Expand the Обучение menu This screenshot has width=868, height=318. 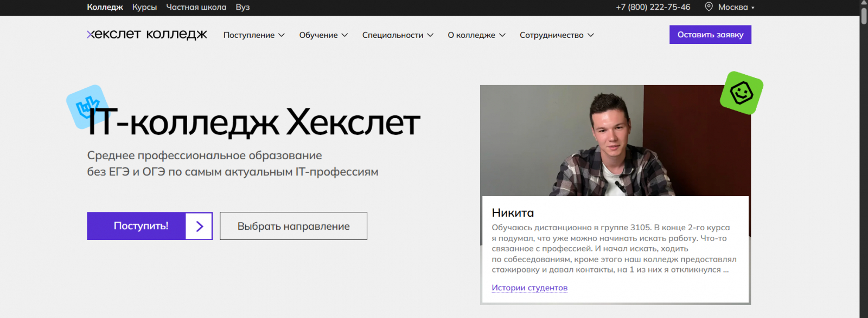click(323, 35)
